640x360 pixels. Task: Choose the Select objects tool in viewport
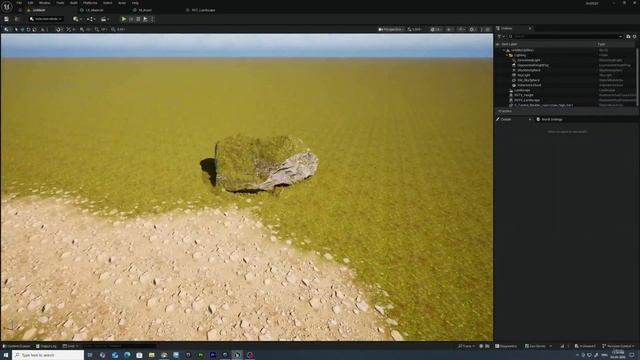16,29
